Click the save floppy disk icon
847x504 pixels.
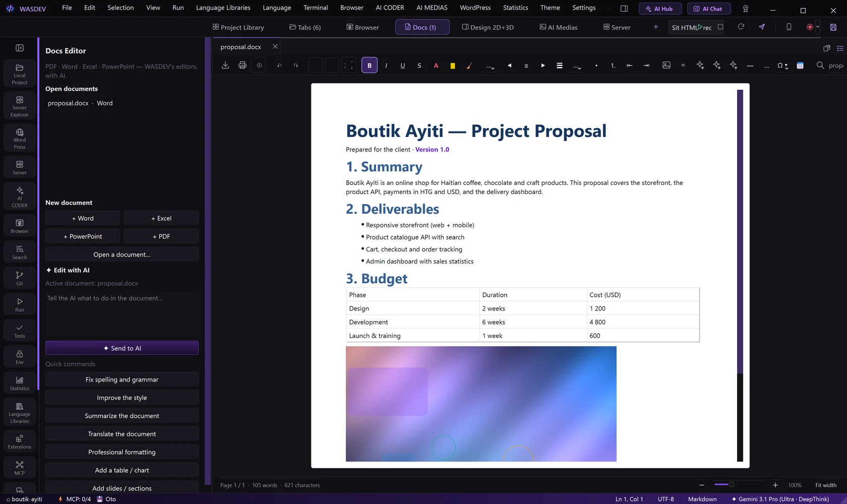tap(833, 27)
